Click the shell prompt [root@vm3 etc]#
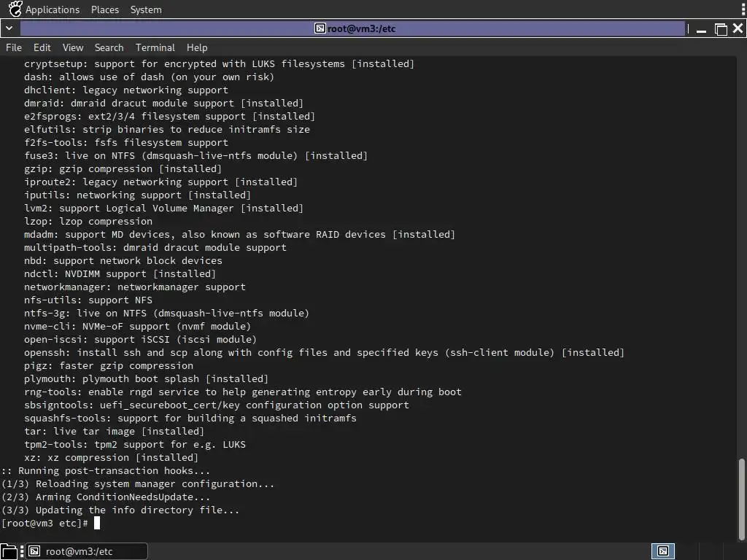Screen dimensions: 747x560 [x=44, y=524]
